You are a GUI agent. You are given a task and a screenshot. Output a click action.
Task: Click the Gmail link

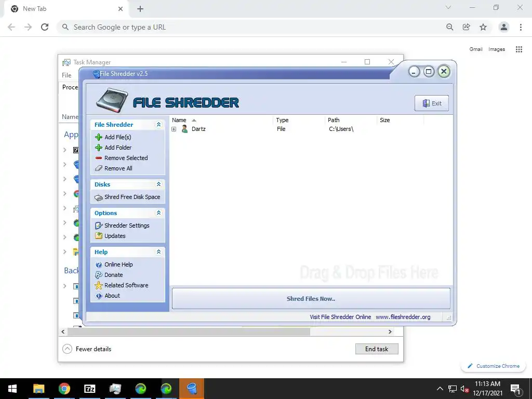(476, 49)
